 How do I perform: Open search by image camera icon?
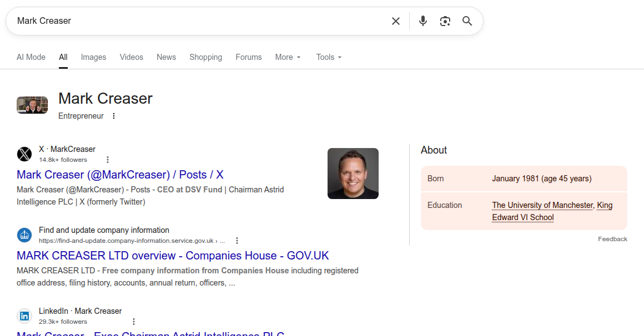(x=445, y=21)
